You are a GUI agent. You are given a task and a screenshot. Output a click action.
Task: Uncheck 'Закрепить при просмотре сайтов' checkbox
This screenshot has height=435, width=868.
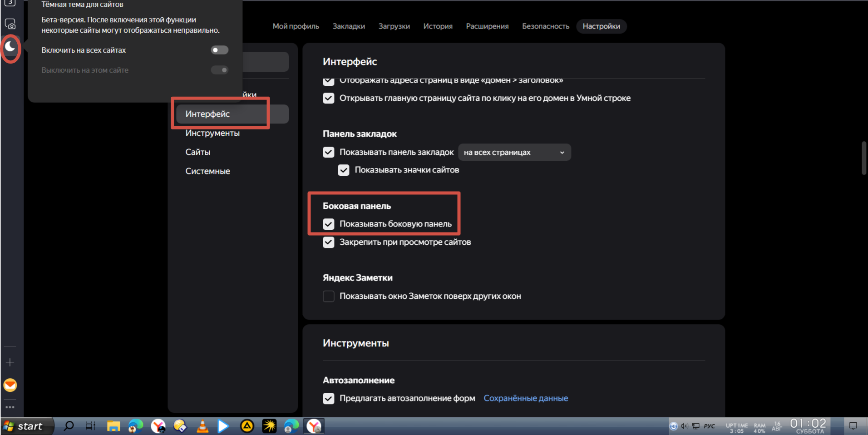[x=329, y=242]
